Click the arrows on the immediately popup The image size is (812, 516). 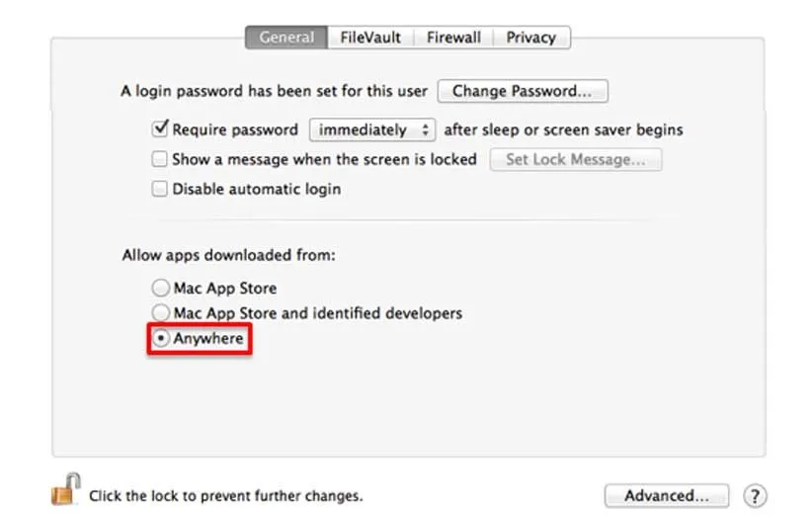point(426,129)
